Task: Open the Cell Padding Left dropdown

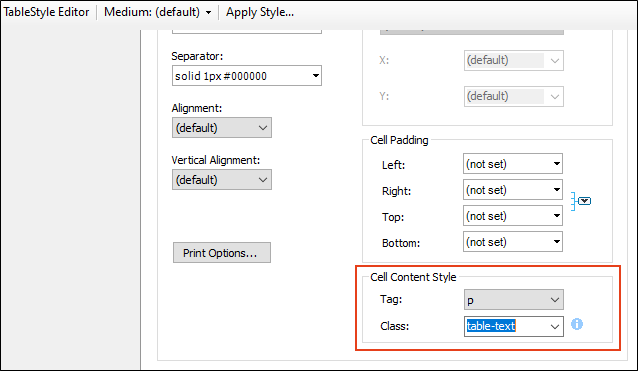Action: click(513, 164)
